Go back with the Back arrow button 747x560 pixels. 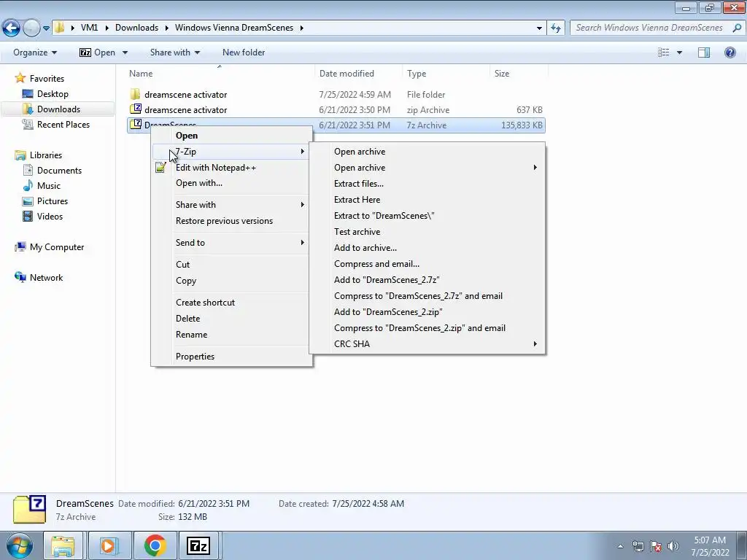point(11,28)
